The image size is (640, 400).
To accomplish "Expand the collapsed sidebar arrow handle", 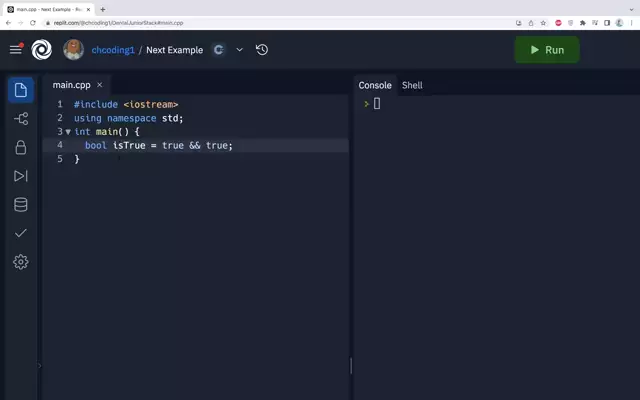I will point(40,366).
